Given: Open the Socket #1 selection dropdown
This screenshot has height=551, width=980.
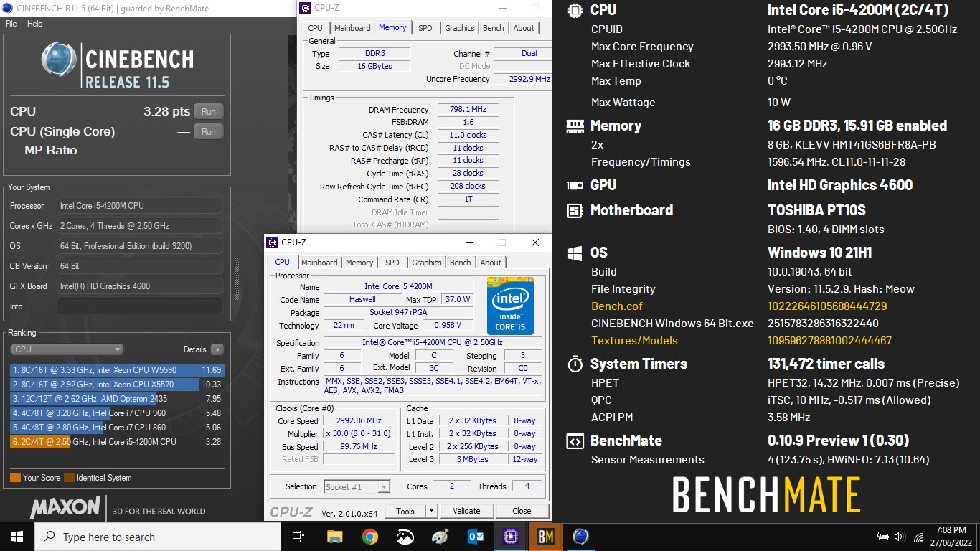Looking at the screenshot, I should [357, 486].
